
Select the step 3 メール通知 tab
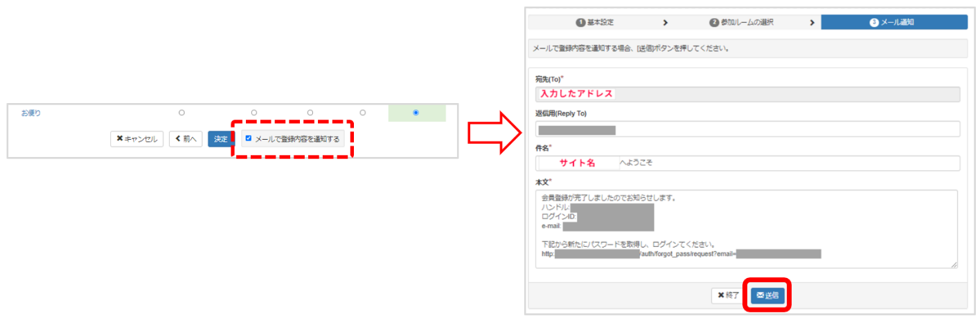(893, 22)
